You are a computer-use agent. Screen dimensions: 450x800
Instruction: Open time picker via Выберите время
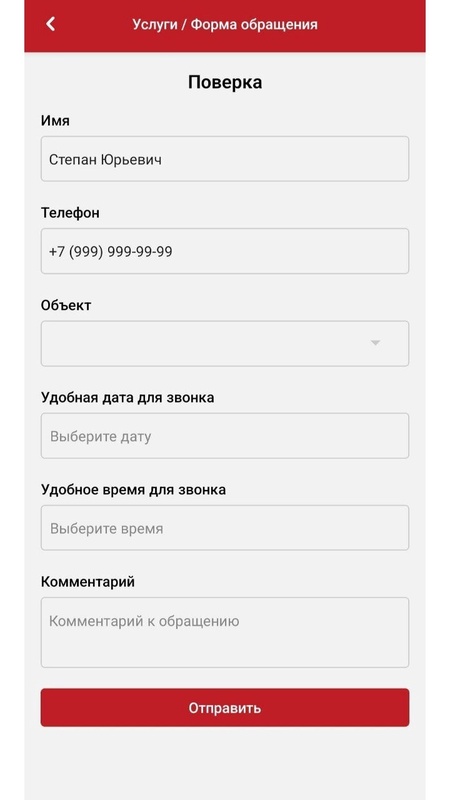click(225, 528)
